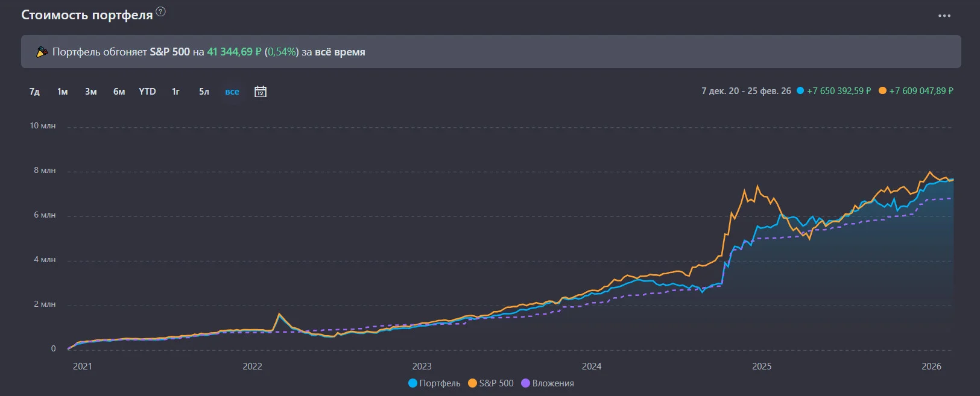Click 'всё время' period text in banner
This screenshot has height=396, width=980.
340,52
